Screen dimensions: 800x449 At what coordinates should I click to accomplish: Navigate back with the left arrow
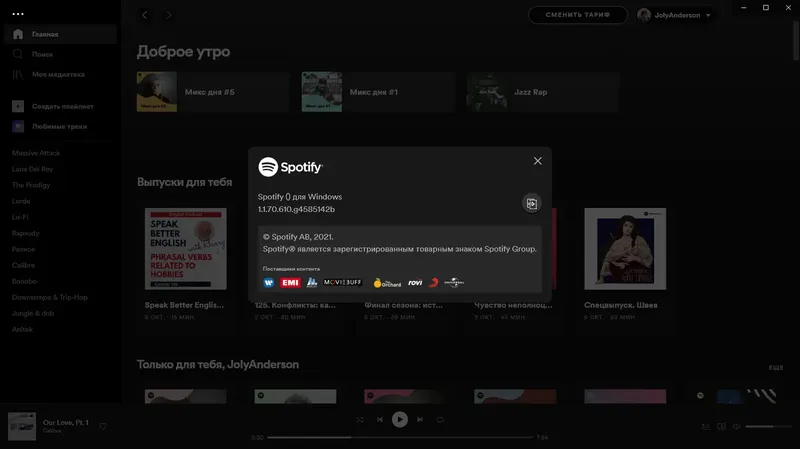point(145,15)
